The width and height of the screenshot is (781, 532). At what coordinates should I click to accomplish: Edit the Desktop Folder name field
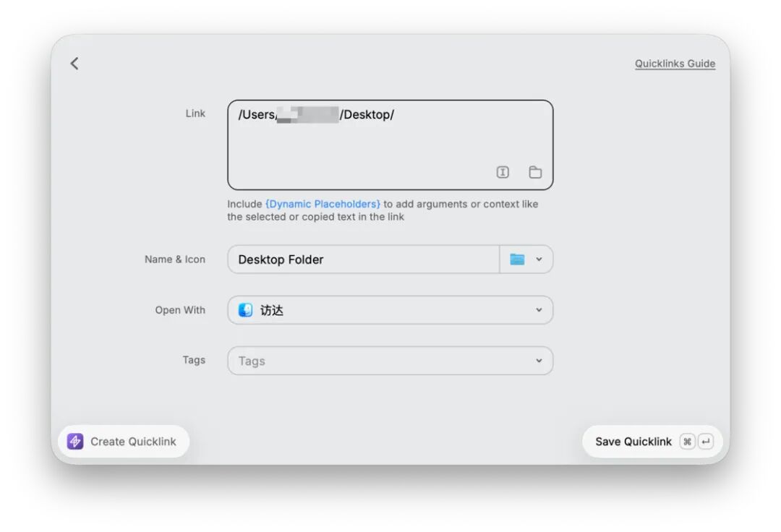(363, 259)
